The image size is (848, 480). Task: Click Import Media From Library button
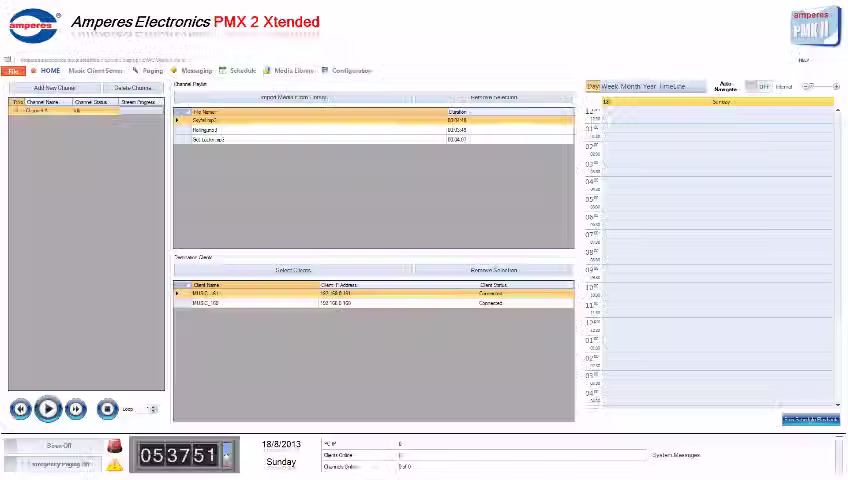(x=293, y=98)
